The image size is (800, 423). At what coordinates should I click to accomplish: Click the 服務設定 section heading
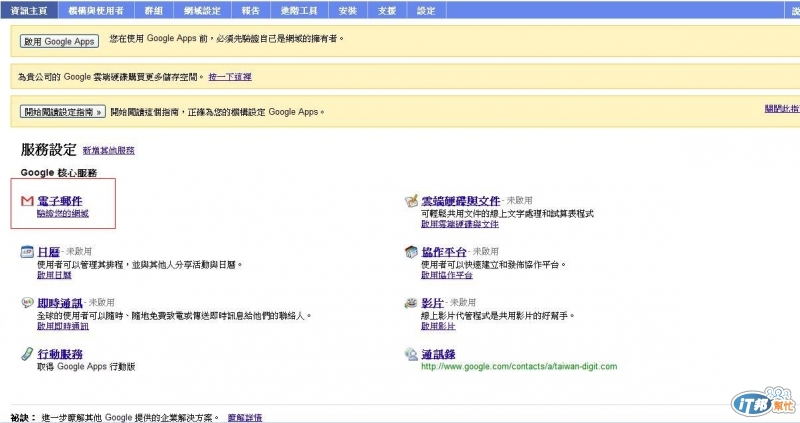point(48,150)
